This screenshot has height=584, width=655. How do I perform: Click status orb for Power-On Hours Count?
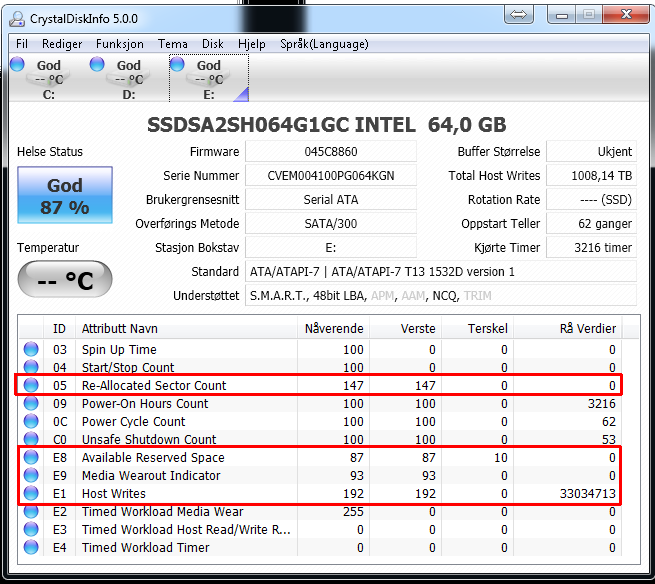[x=31, y=403]
